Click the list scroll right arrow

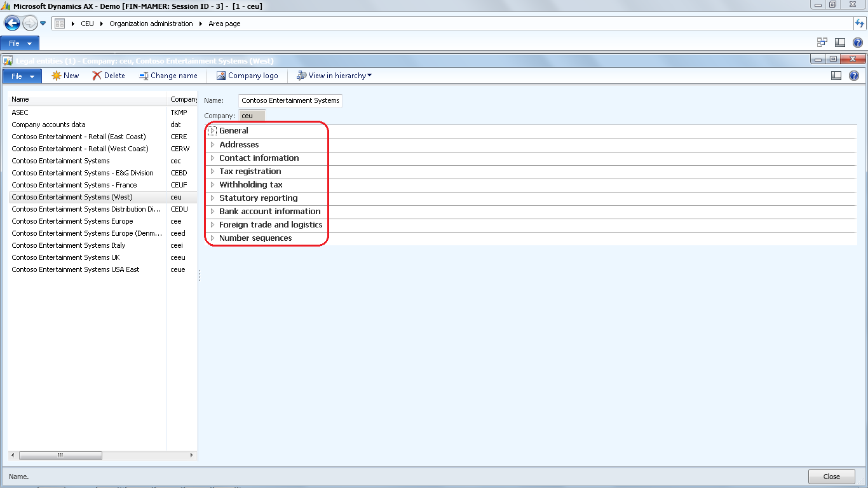tap(193, 455)
